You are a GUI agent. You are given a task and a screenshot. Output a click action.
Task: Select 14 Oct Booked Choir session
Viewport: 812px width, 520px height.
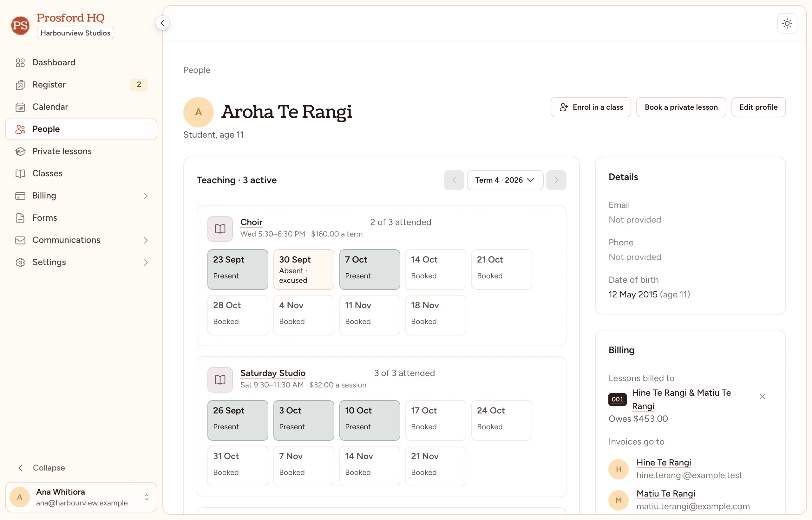pos(436,270)
